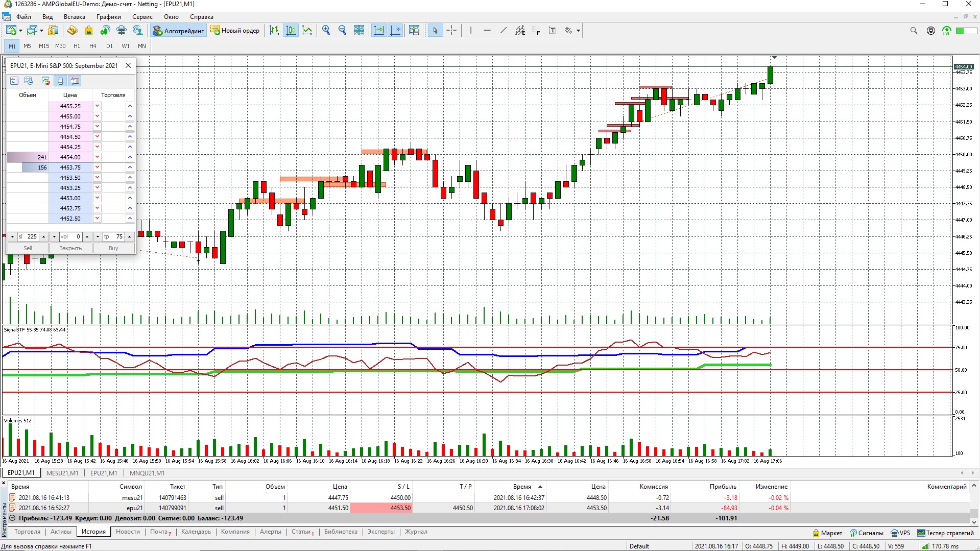
Task: Draw a horizontal line on the chart
Action: (487, 31)
